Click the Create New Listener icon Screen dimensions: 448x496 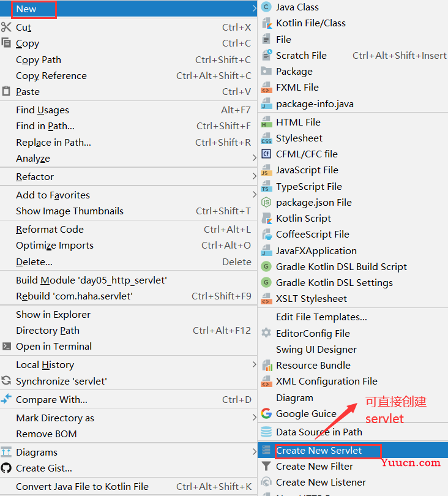pyautogui.click(x=266, y=482)
